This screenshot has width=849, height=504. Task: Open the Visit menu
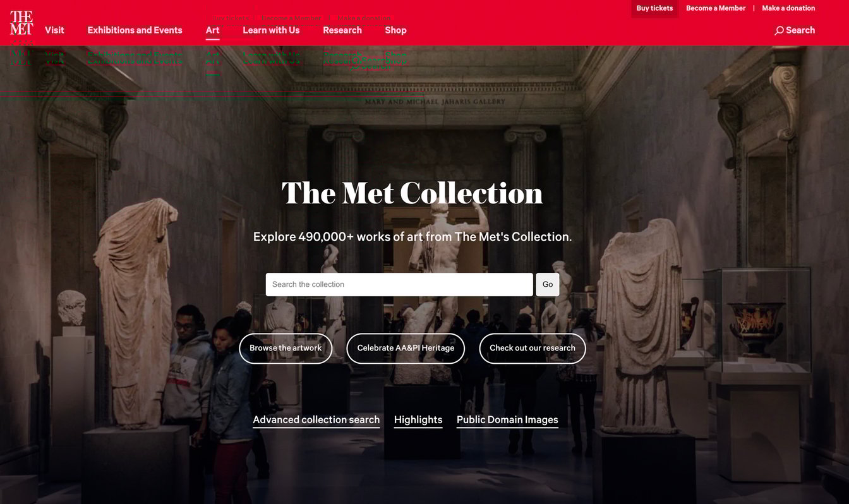54,30
